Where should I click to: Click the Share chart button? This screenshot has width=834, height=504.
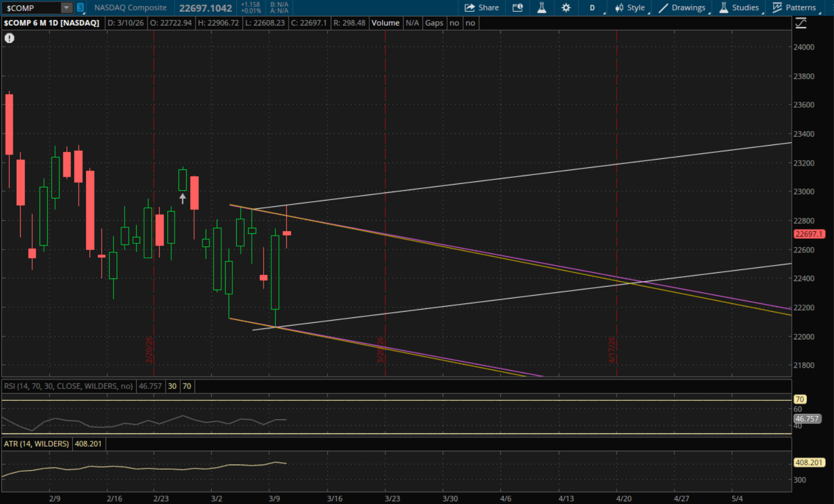point(481,8)
